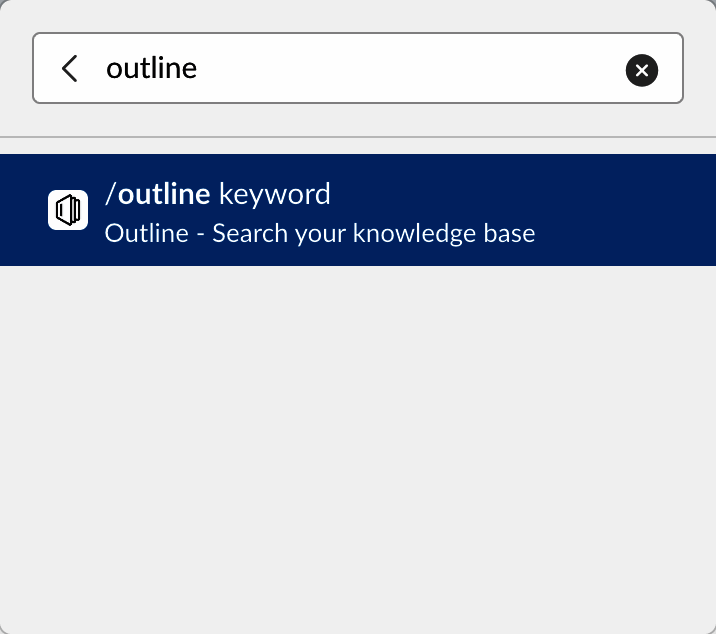This screenshot has height=634, width=716.
Task: Click "Outline - Search your knowledge base" subtitle
Action: [320, 234]
